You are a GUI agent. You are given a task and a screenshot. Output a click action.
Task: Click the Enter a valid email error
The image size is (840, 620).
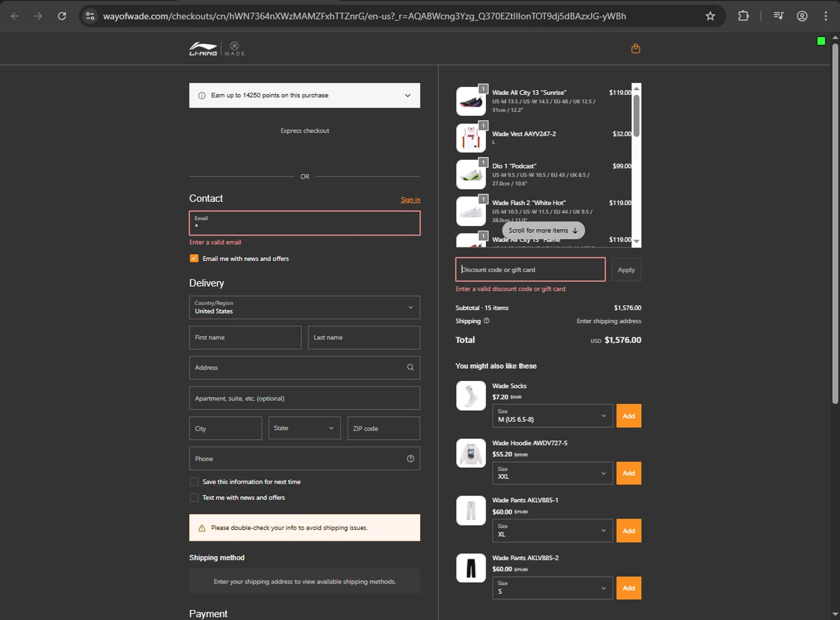(215, 243)
